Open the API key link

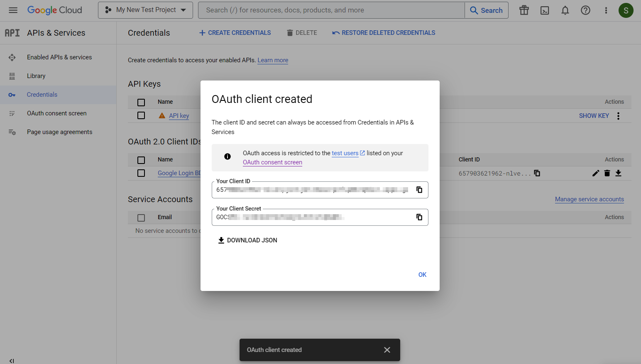coord(179,116)
